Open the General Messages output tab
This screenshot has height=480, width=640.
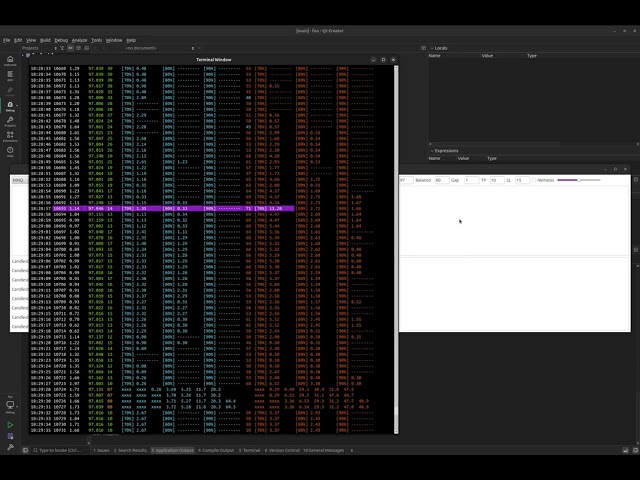(324, 450)
